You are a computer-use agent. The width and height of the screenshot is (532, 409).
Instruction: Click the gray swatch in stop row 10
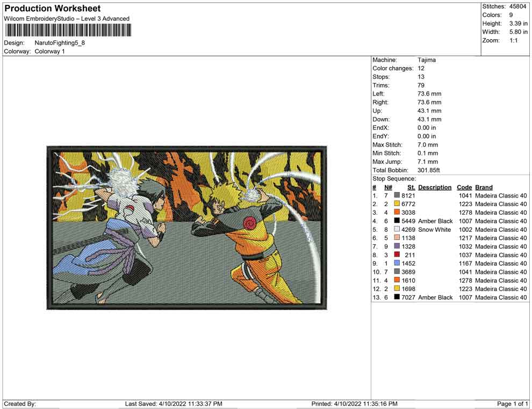pyautogui.click(x=397, y=272)
